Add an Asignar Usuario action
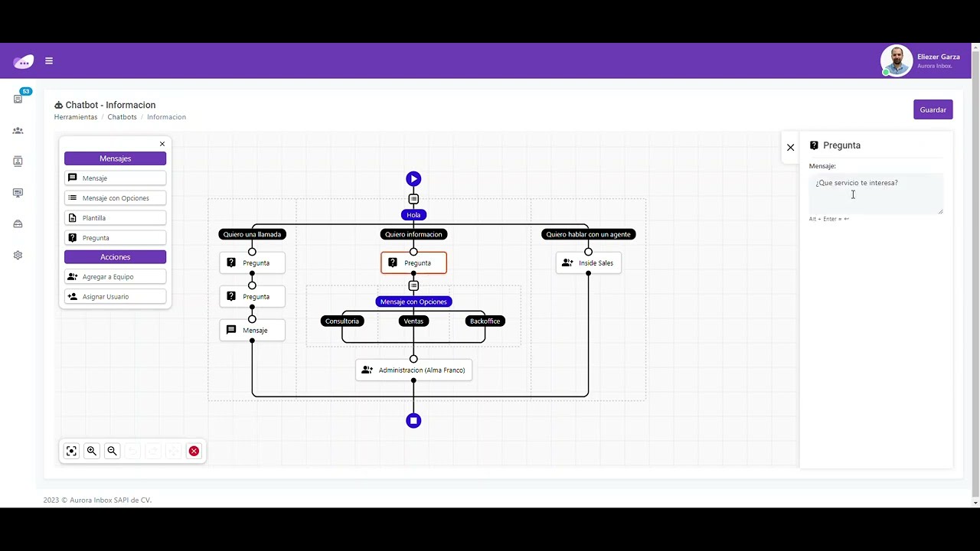 (x=115, y=297)
